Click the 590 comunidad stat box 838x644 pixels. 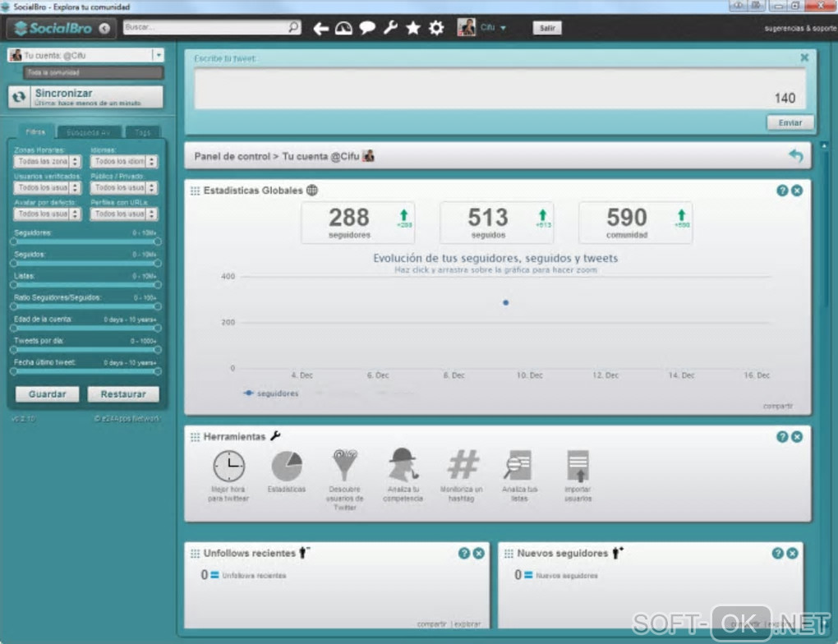pos(635,223)
